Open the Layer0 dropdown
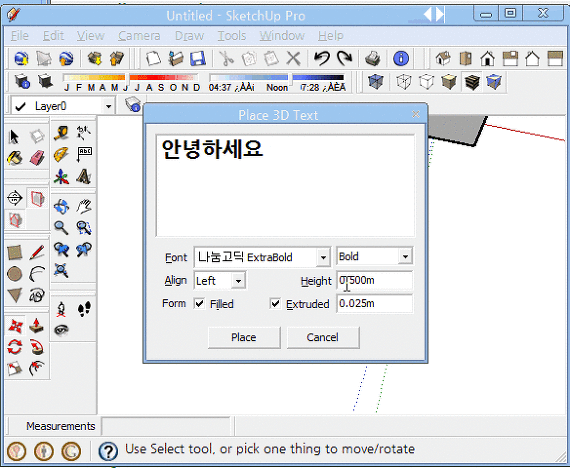The image size is (570, 468). [x=108, y=106]
